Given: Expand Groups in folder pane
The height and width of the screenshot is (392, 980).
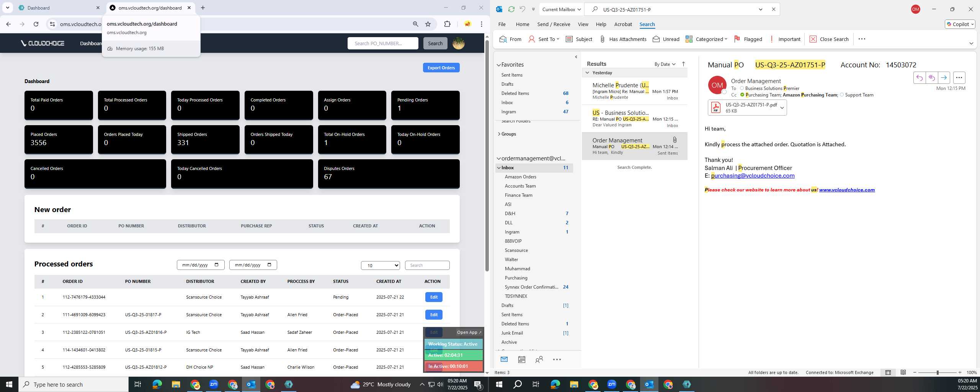Looking at the screenshot, I should coord(499,134).
